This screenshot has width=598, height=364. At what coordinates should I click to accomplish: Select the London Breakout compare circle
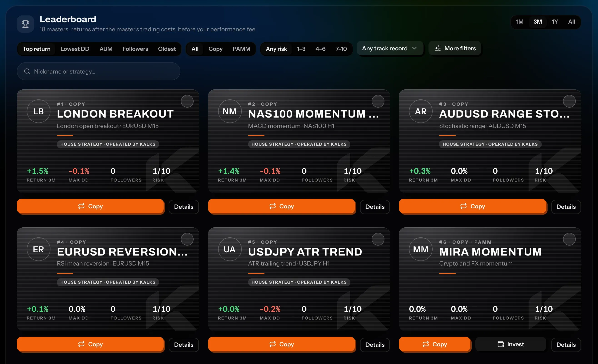187,101
